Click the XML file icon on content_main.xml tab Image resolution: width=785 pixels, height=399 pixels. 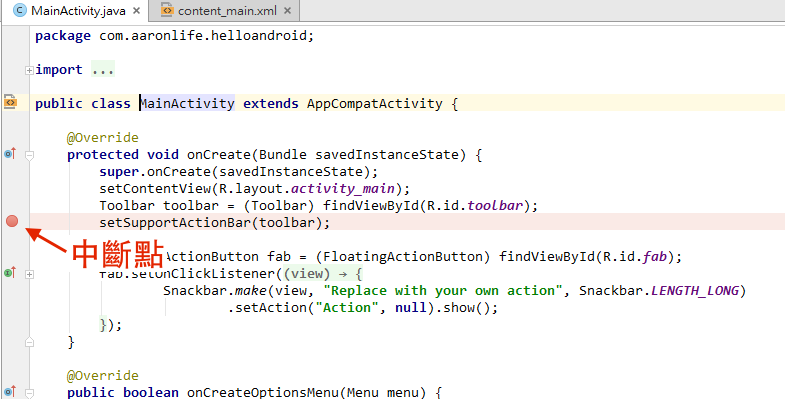(x=168, y=11)
